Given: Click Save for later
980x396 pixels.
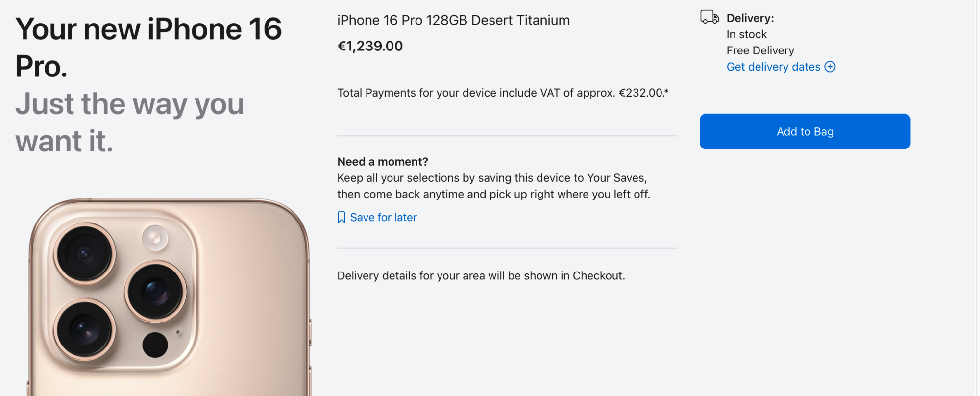Looking at the screenshot, I should click(x=383, y=217).
